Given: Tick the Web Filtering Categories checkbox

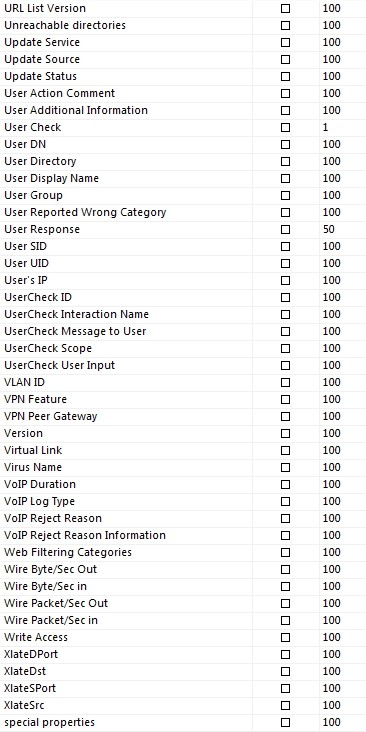Looking at the screenshot, I should pos(285,552).
